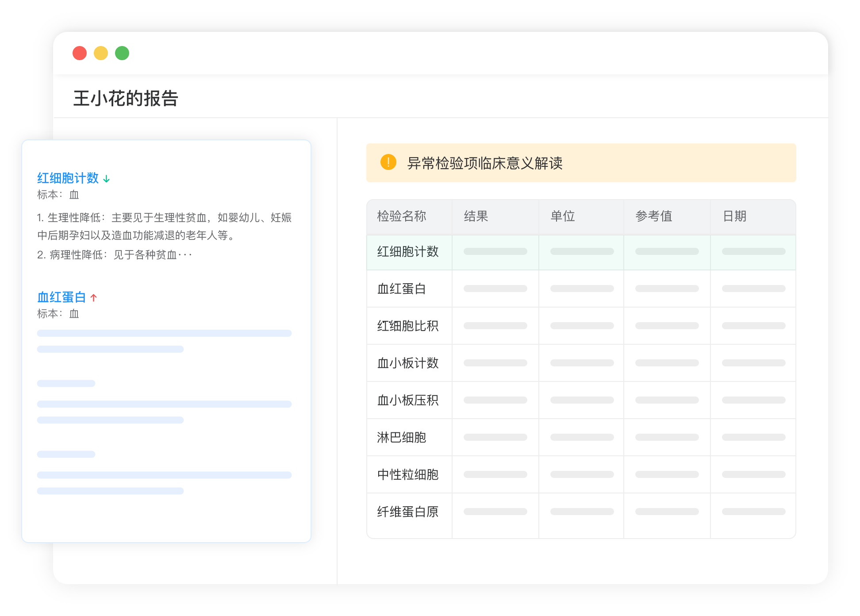Click the yellow minimize window dot

(101, 53)
